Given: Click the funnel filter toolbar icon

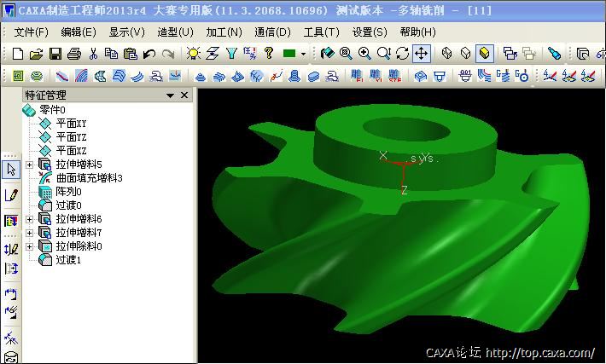Looking at the screenshot, I should point(231,53).
